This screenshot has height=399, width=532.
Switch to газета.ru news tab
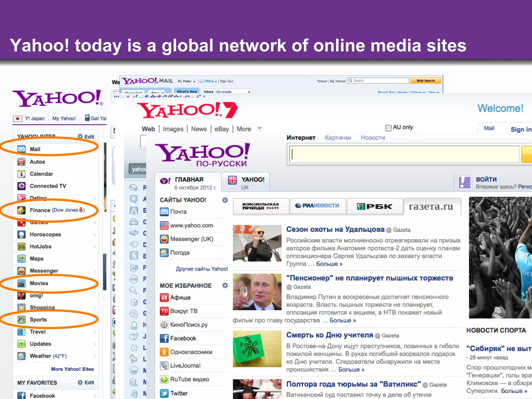pos(432,207)
